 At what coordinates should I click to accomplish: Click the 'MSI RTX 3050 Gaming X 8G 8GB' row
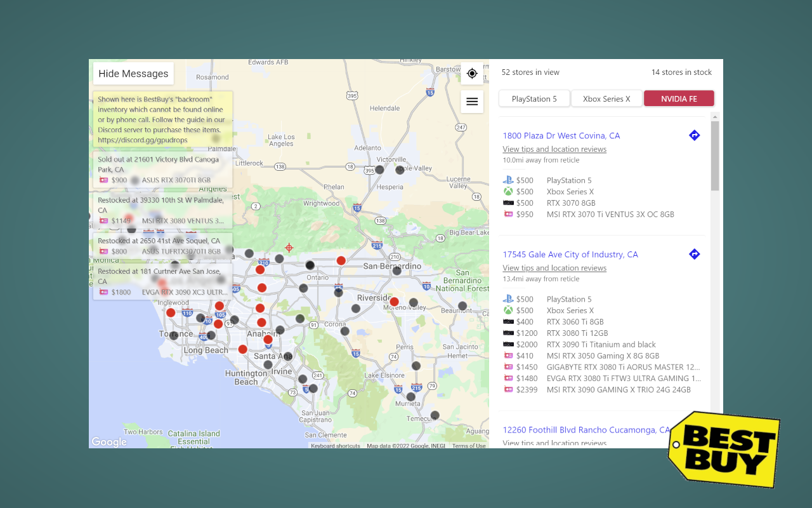click(581, 356)
